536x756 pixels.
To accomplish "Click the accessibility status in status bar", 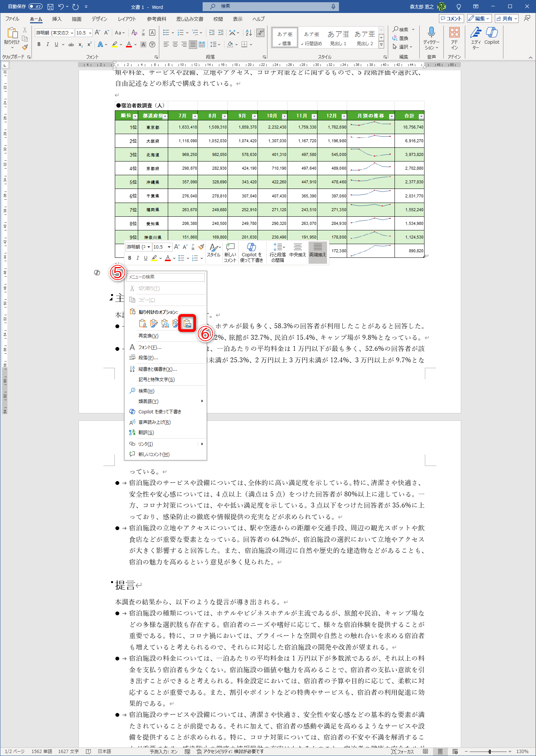I will point(230,752).
